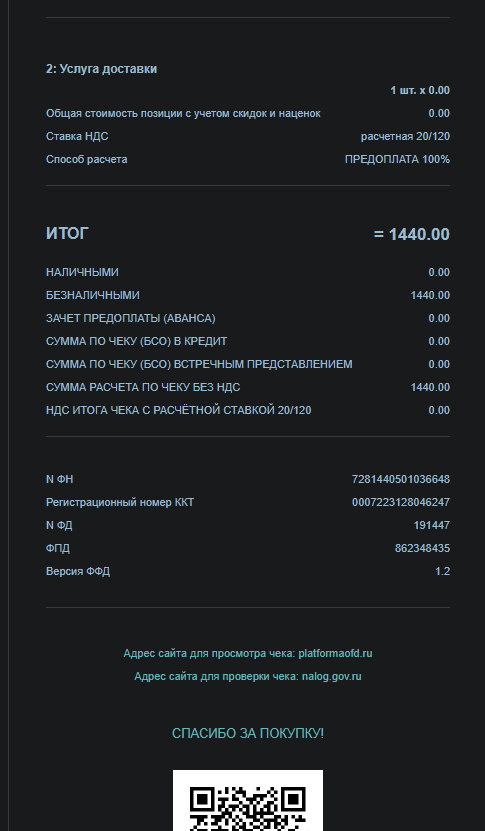The height and width of the screenshot is (831, 485).
Task: Click the Ставка НДС value расчетная 20/120
Action: pos(405,137)
